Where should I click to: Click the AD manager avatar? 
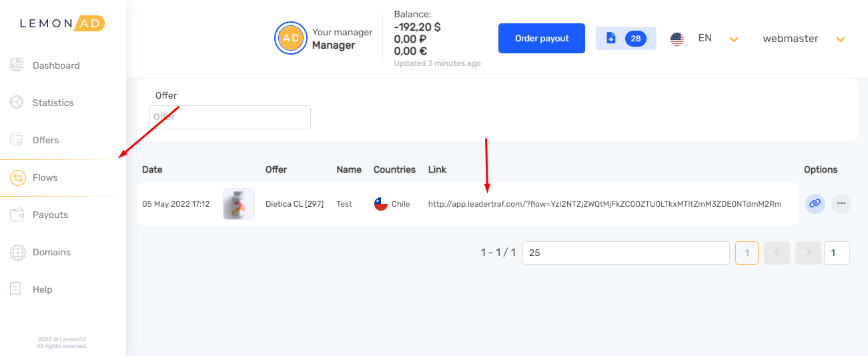coord(291,39)
